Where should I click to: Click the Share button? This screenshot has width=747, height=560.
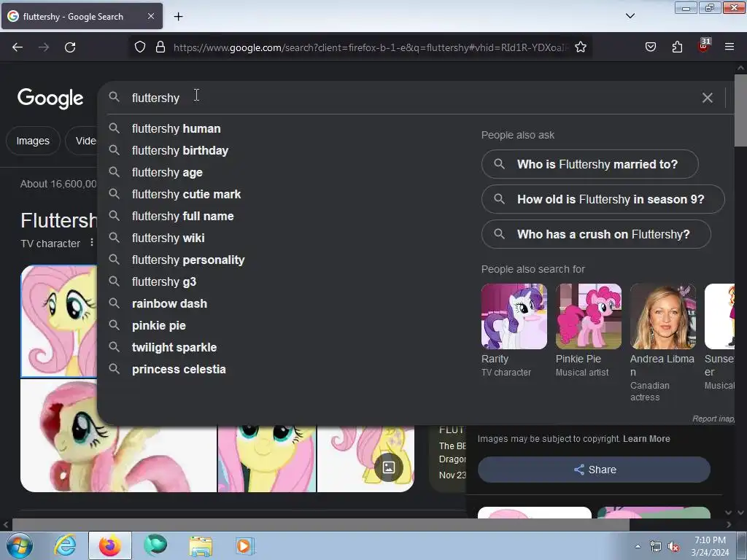[x=594, y=470]
